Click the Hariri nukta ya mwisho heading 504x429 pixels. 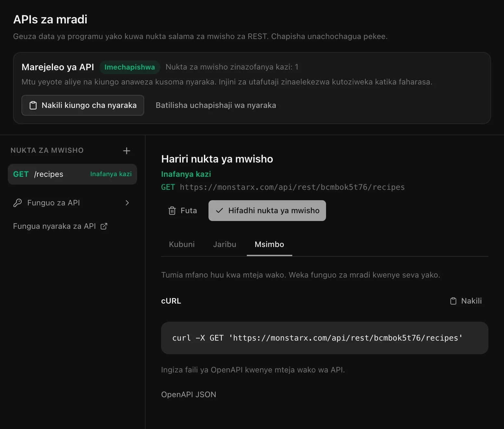click(x=217, y=159)
